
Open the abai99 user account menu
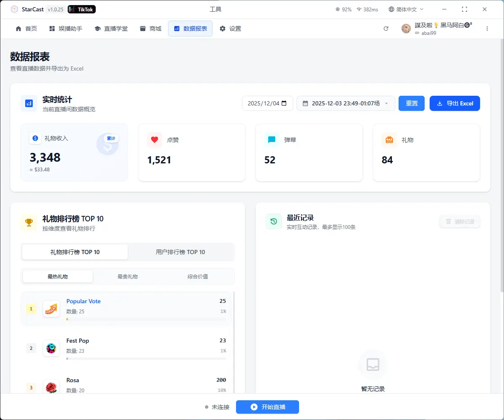437,29
